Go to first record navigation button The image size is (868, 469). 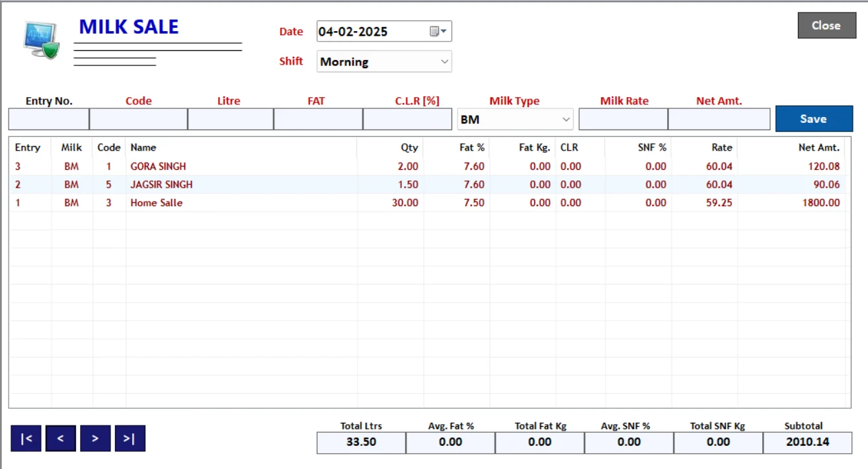coord(26,439)
